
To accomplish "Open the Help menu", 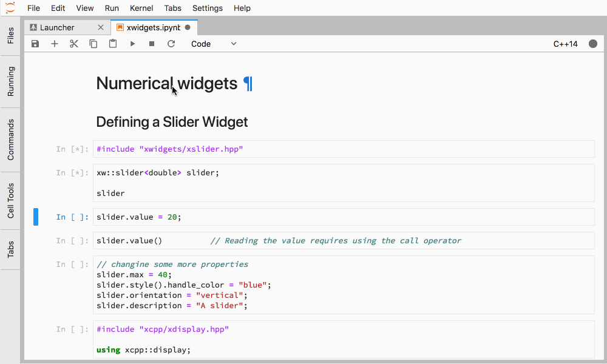I will click(x=242, y=8).
